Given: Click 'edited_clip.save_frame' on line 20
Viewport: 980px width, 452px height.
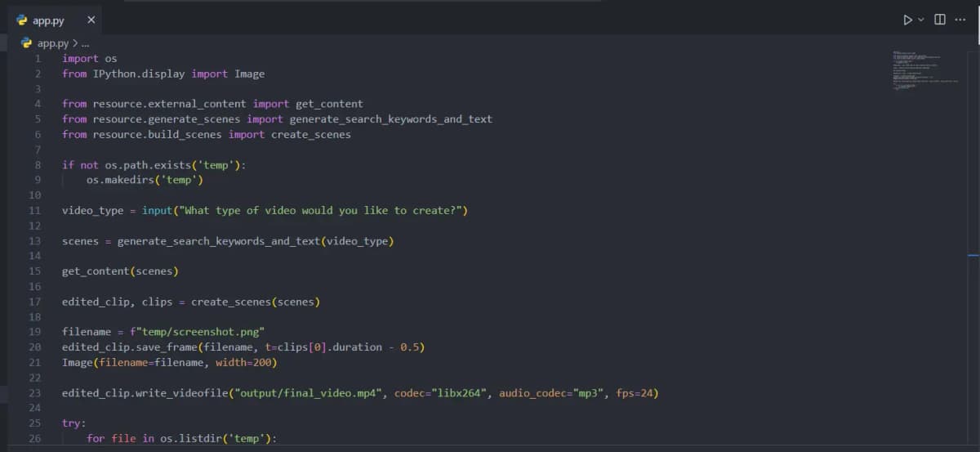Looking at the screenshot, I should pyautogui.click(x=130, y=347).
